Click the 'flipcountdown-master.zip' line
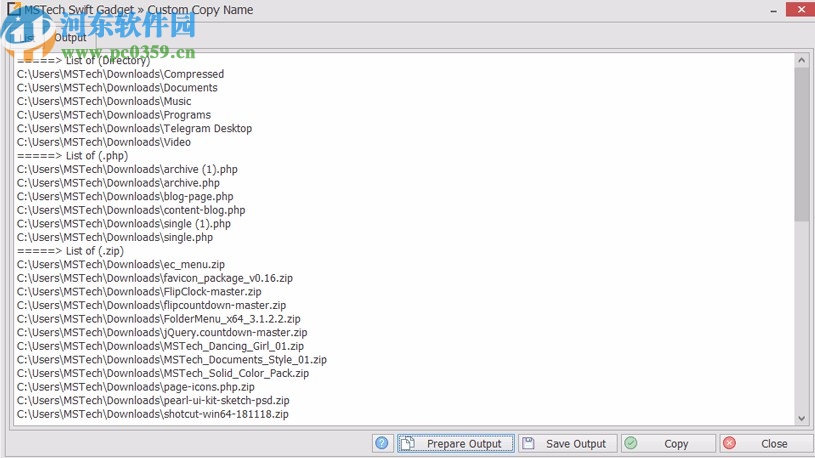The width and height of the screenshot is (815, 458). point(151,305)
